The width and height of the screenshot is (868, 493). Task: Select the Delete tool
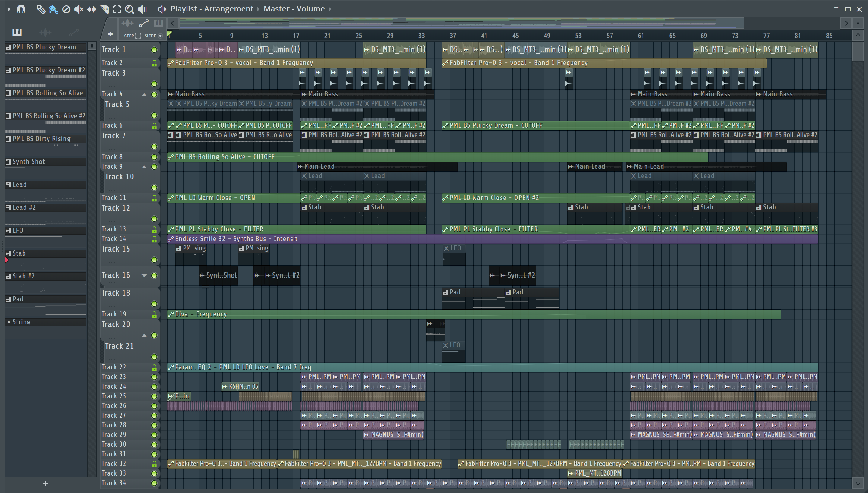pyautogui.click(x=66, y=9)
